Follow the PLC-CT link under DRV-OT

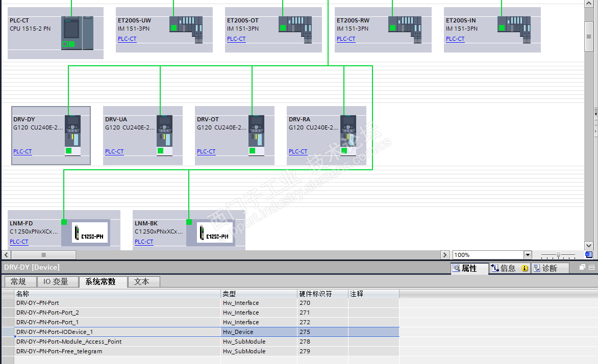pyautogui.click(x=206, y=151)
